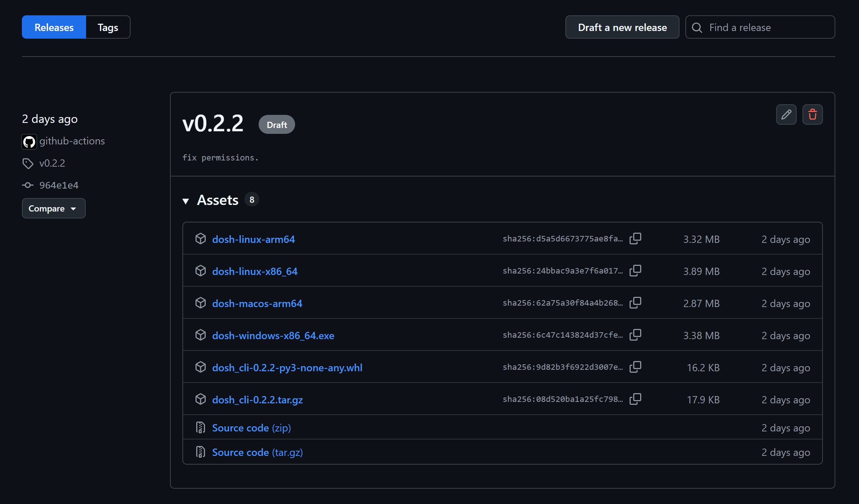Download Source code (tar.gz)

click(x=257, y=452)
